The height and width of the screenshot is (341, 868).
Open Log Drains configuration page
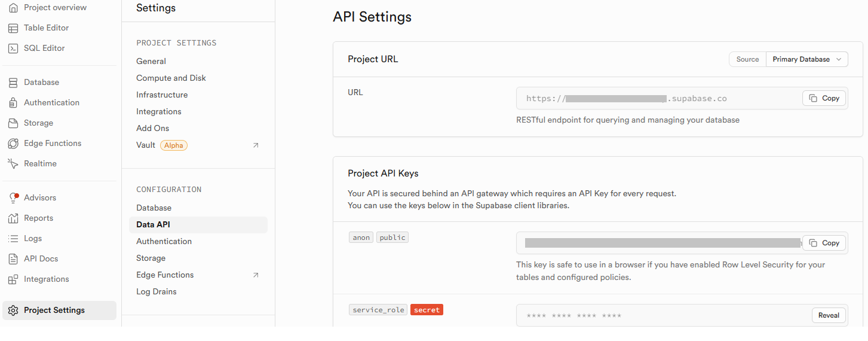pos(157,292)
